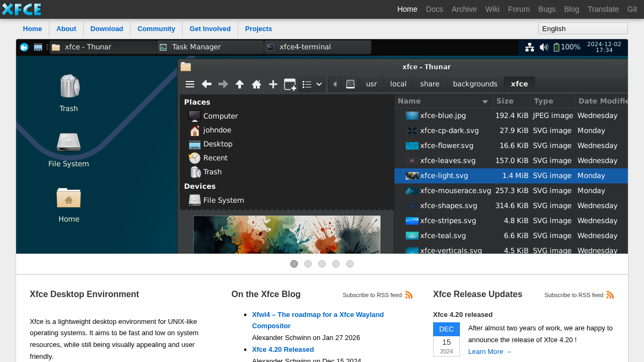The height and width of the screenshot is (362, 644).
Task: Open Wiki in the top navigation
Action: click(493, 9)
